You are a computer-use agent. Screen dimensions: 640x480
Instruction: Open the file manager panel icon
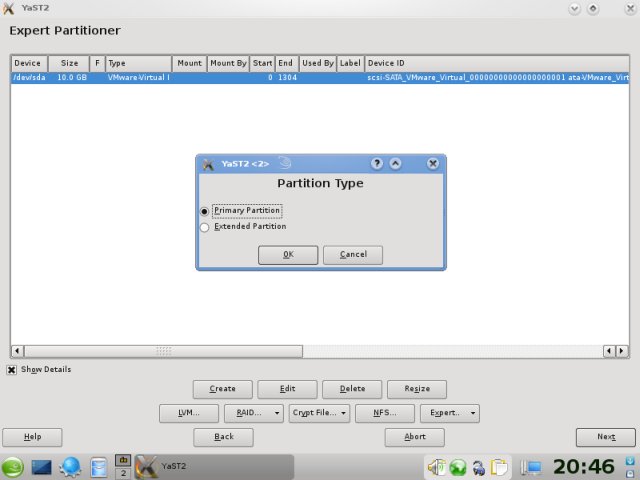[98, 468]
